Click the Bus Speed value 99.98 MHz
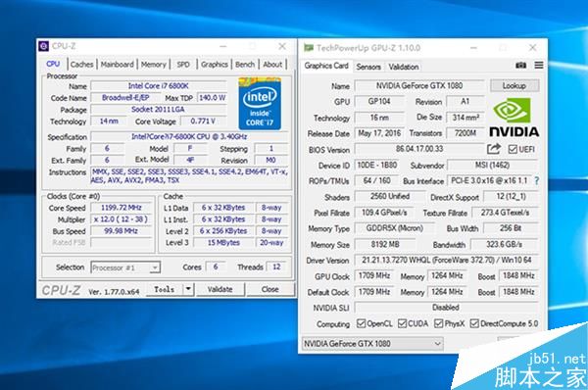588x390 pixels. tap(122, 230)
